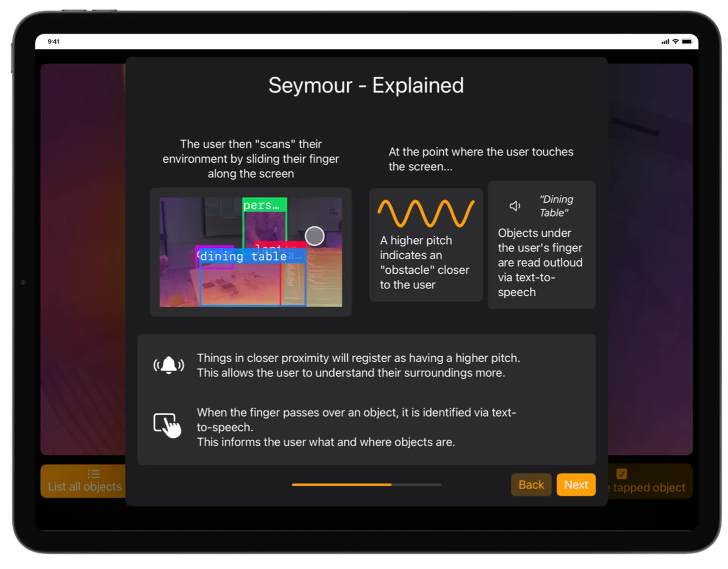Click the battery status icon
728x569 pixels.
(x=687, y=42)
